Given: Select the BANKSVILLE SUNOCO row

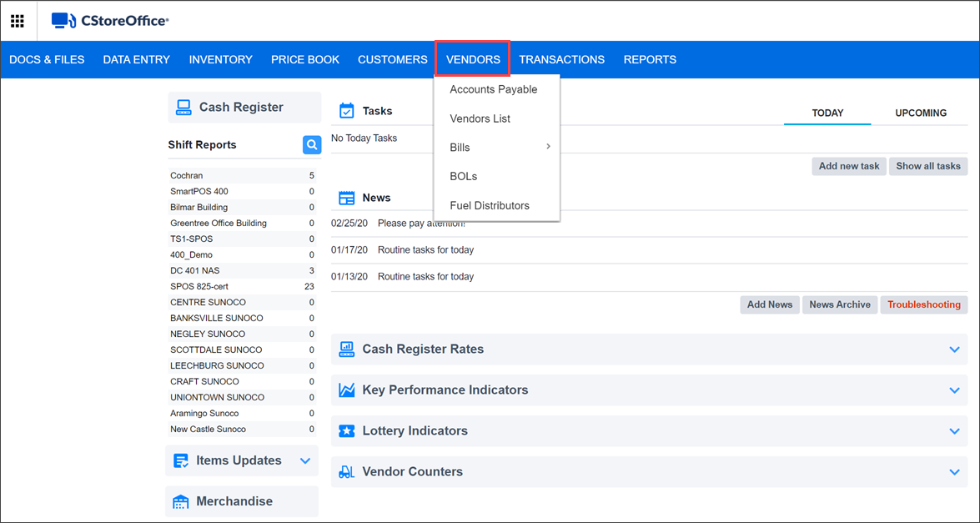Looking at the screenshot, I should click(243, 318).
